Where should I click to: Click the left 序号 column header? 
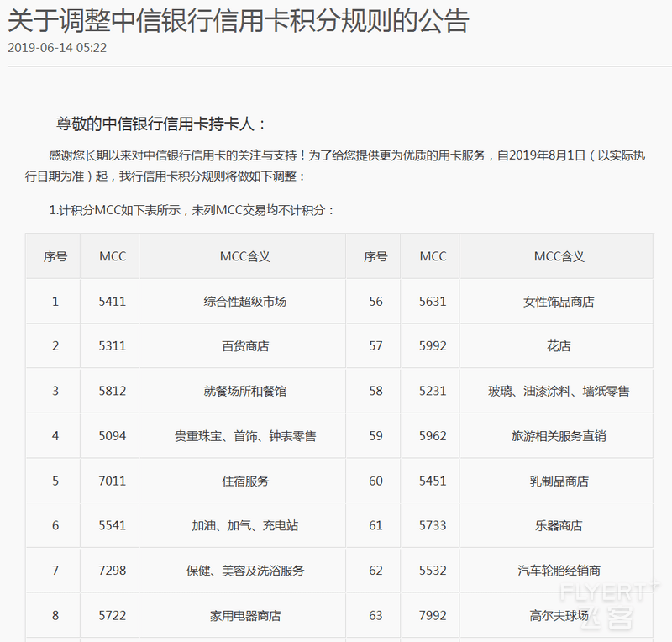[55, 256]
